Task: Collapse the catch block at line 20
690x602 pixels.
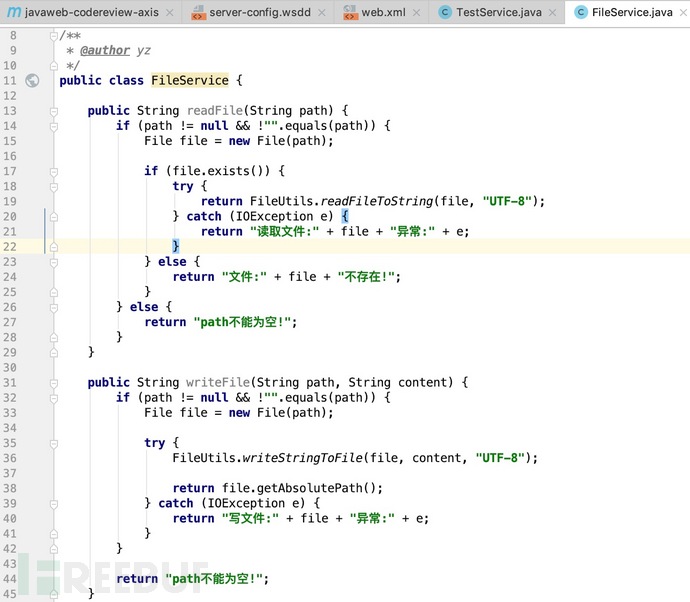Action: pos(54,217)
